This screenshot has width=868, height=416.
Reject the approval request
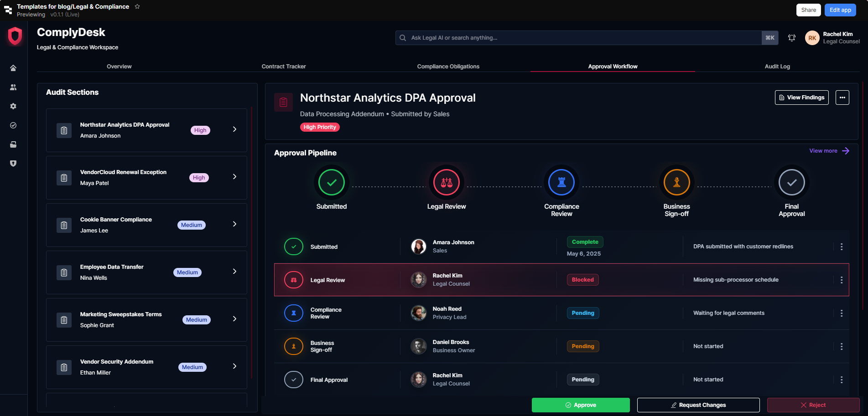click(x=813, y=405)
